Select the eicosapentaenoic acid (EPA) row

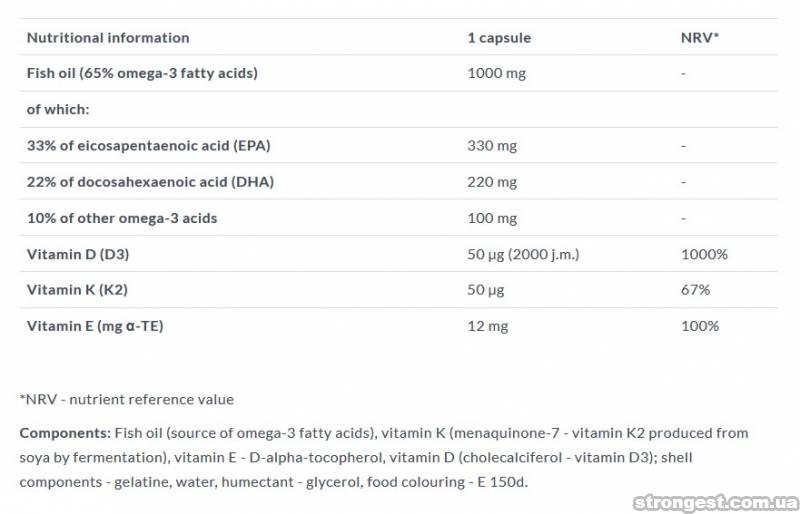(148, 145)
